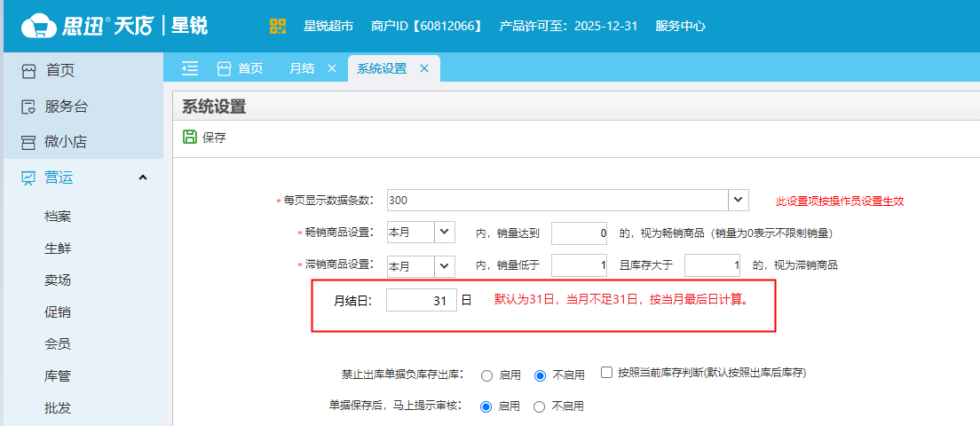The height and width of the screenshot is (426, 980).
Task: Open 生鲜 in the sidebar
Action: pyautogui.click(x=58, y=248)
